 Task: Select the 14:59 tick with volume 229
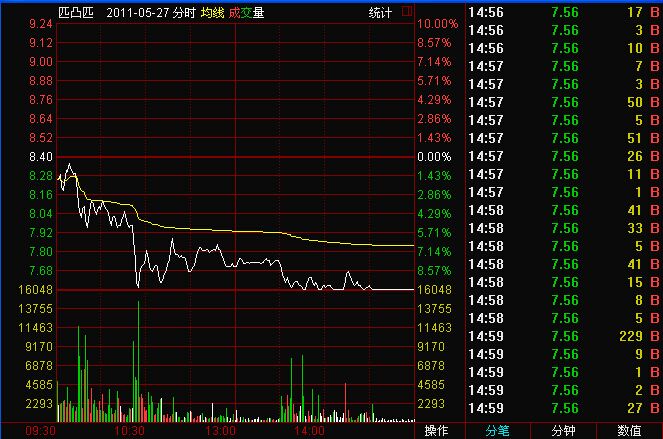[558, 335]
